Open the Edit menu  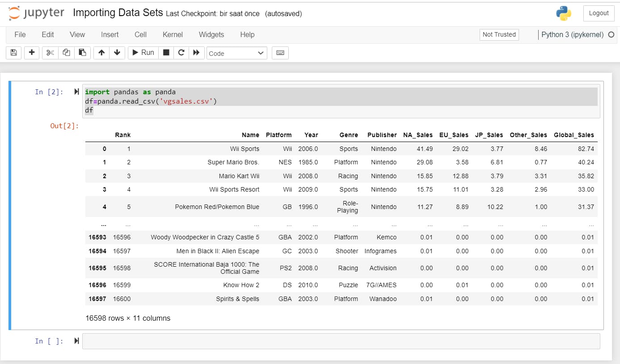pyautogui.click(x=48, y=35)
